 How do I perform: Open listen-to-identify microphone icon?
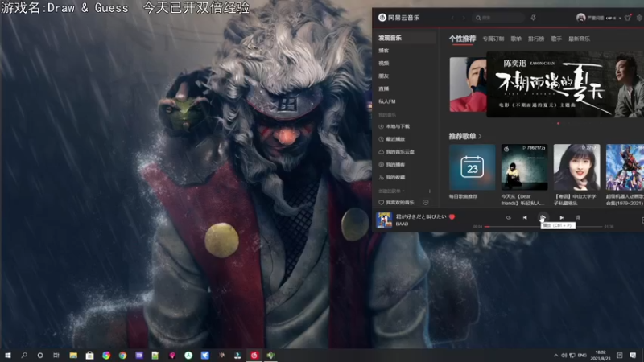[533, 18]
